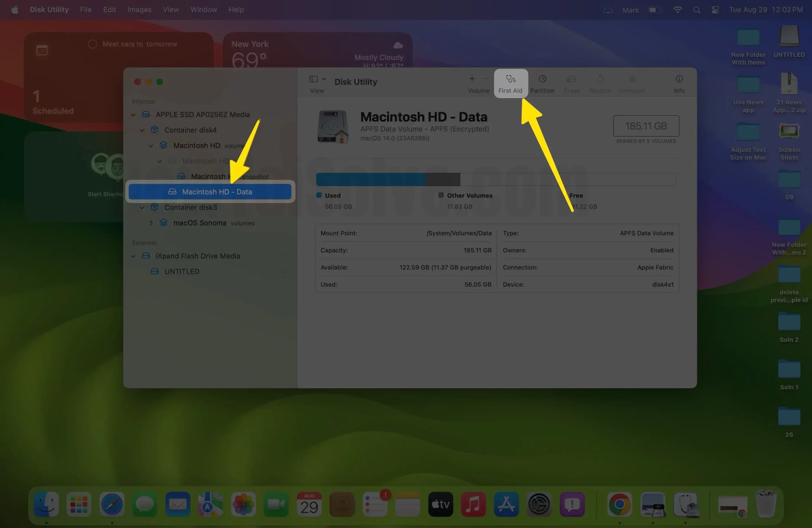Click the Unmount toolbar icon
The image size is (812, 528).
click(x=632, y=83)
